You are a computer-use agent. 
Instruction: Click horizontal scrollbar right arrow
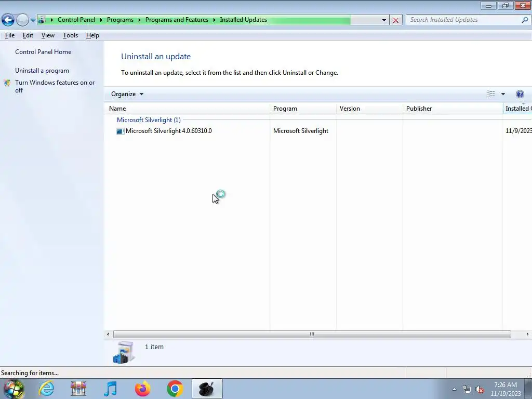click(527, 334)
